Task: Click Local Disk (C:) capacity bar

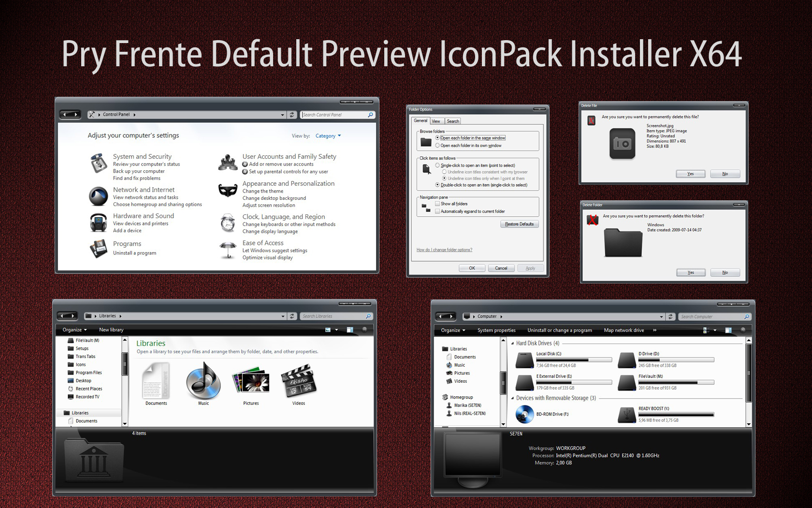Action: pos(574,360)
